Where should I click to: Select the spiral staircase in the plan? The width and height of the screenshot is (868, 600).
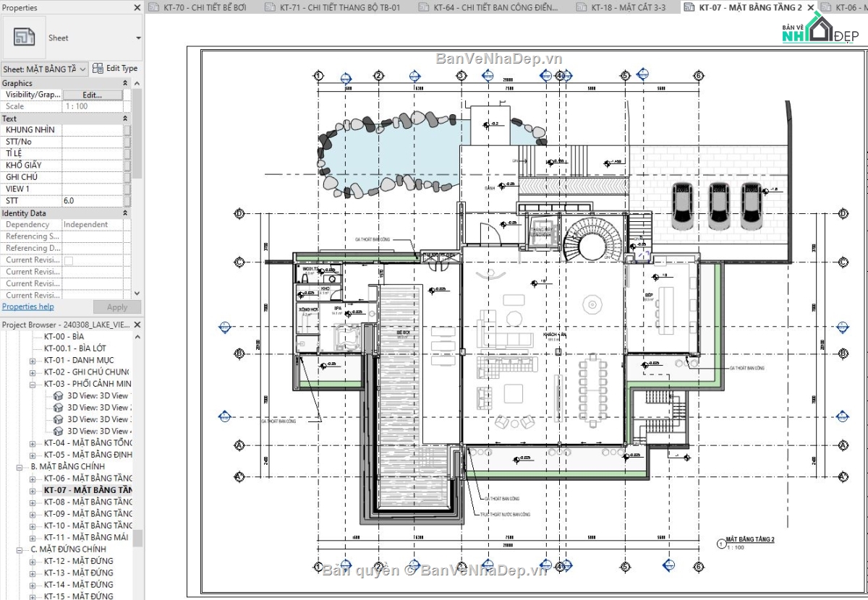[592, 242]
